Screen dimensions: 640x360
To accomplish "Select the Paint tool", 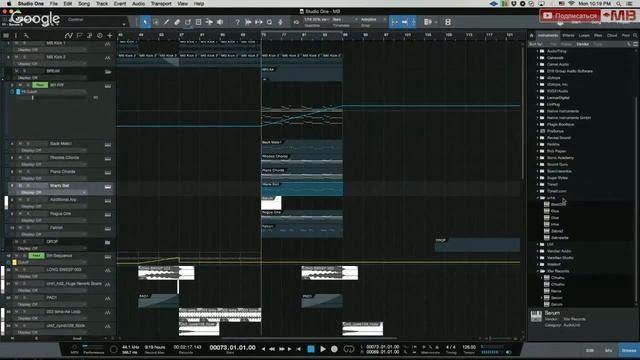I will point(188,22).
